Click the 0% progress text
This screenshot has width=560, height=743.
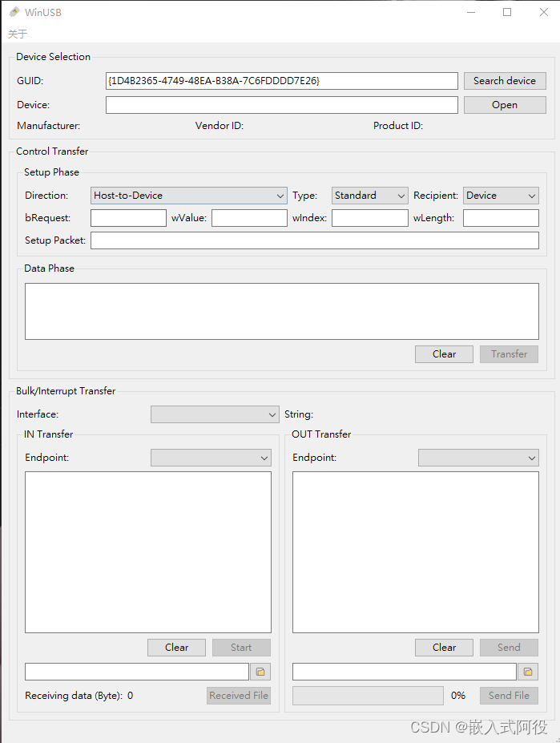coord(458,696)
